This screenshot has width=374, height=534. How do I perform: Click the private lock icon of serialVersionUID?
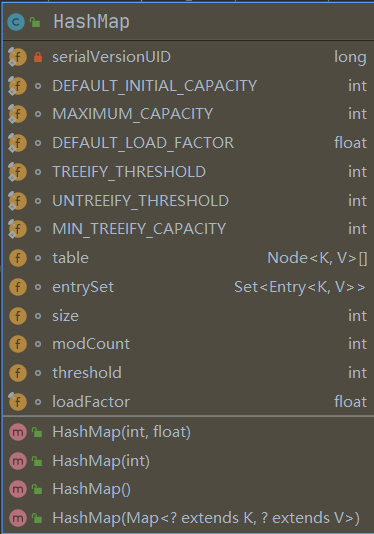pyautogui.click(x=38, y=57)
